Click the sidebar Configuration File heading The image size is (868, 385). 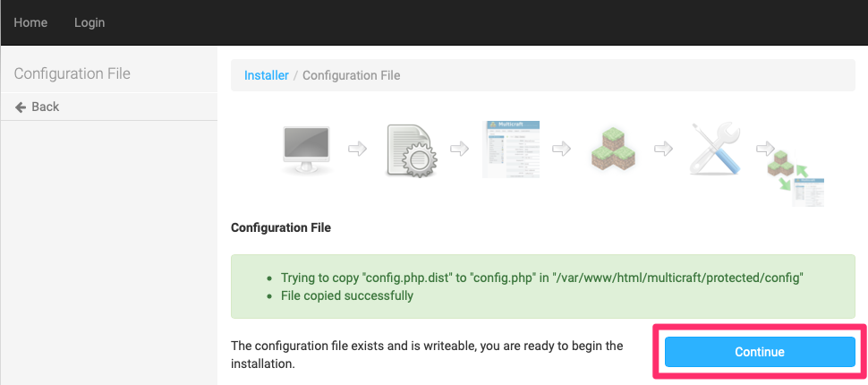pyautogui.click(x=72, y=73)
